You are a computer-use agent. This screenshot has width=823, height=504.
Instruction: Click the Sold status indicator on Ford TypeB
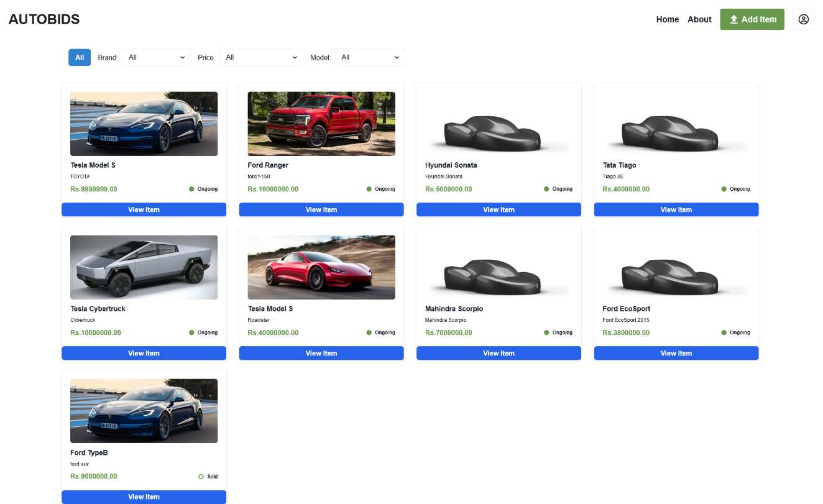click(201, 477)
